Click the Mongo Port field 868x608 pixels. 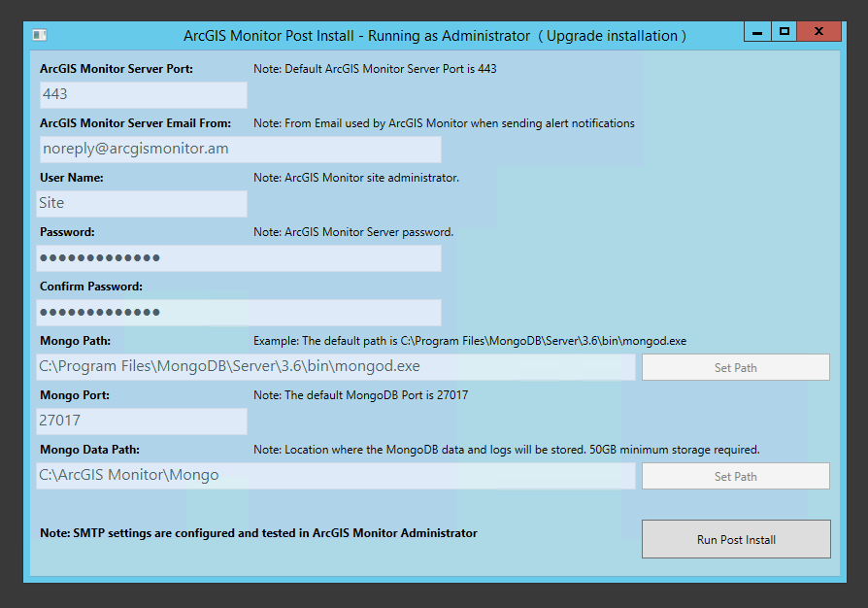coord(142,422)
